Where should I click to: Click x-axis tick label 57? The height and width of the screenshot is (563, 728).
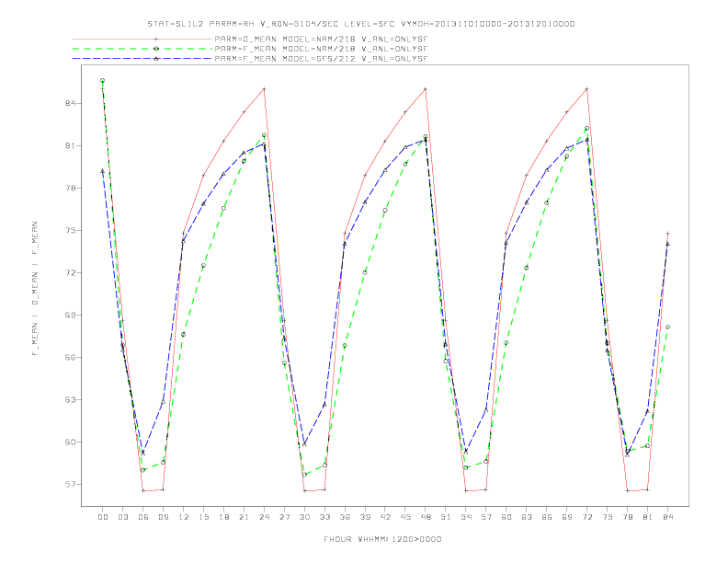486,517
